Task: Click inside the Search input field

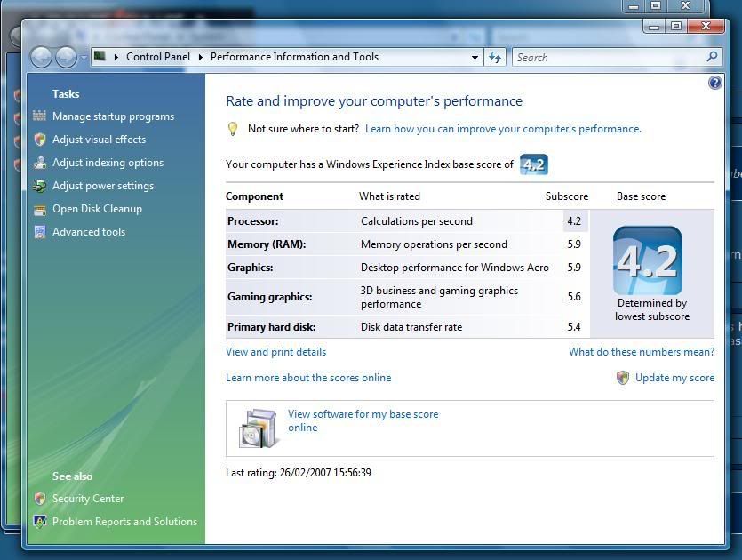Action: 609,57
